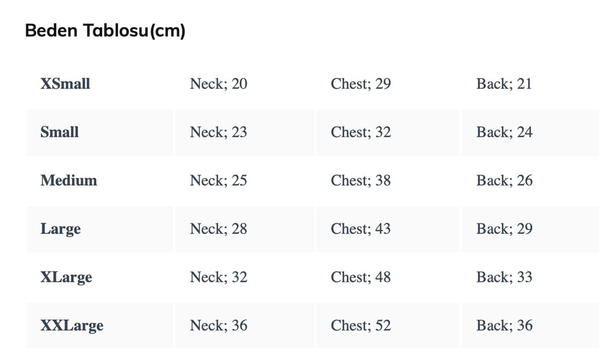Screen dimensions: 616x364
Task: Click the Back; 24 cell
Action: pyautogui.click(x=504, y=132)
